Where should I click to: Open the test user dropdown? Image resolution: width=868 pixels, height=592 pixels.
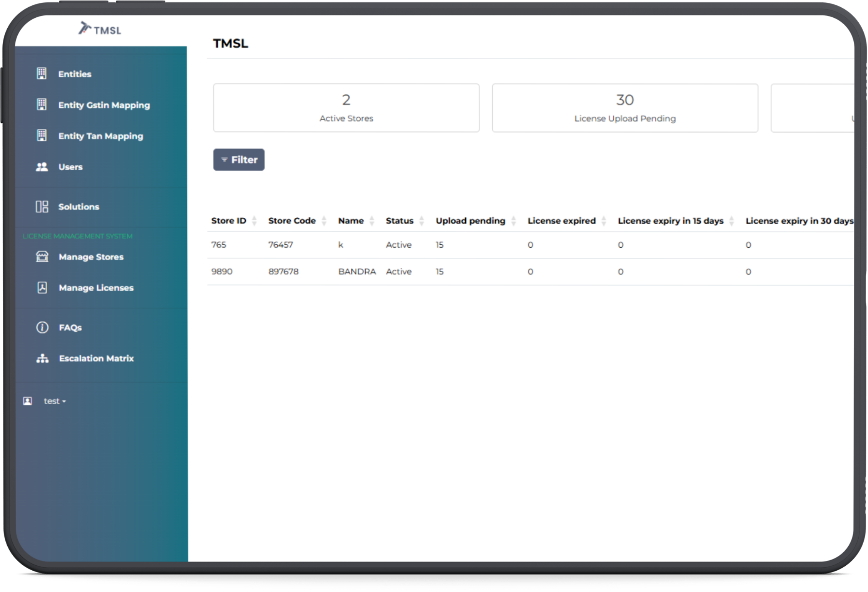click(x=55, y=401)
